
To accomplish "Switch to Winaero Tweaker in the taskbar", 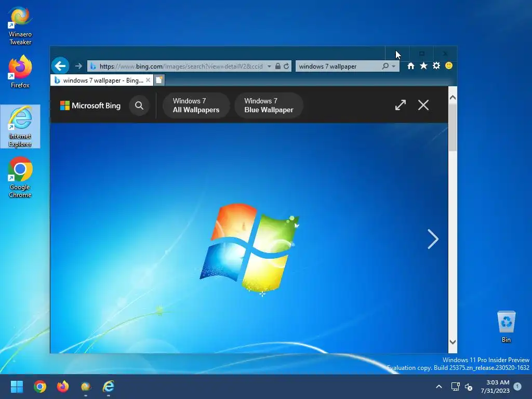I will (86, 387).
